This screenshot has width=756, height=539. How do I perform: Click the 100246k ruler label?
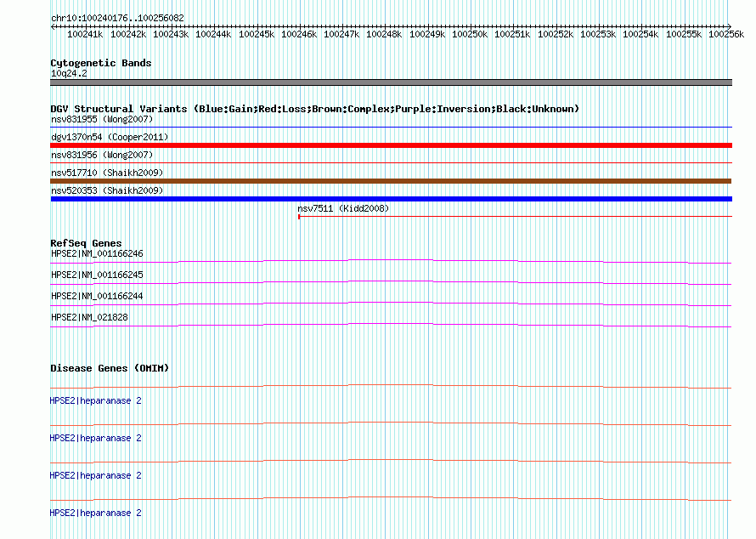[299, 34]
